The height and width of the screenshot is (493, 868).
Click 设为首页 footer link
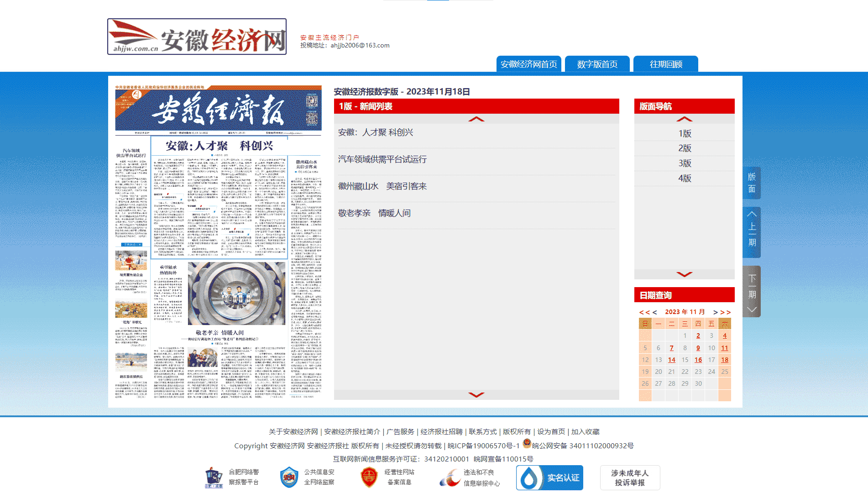551,432
